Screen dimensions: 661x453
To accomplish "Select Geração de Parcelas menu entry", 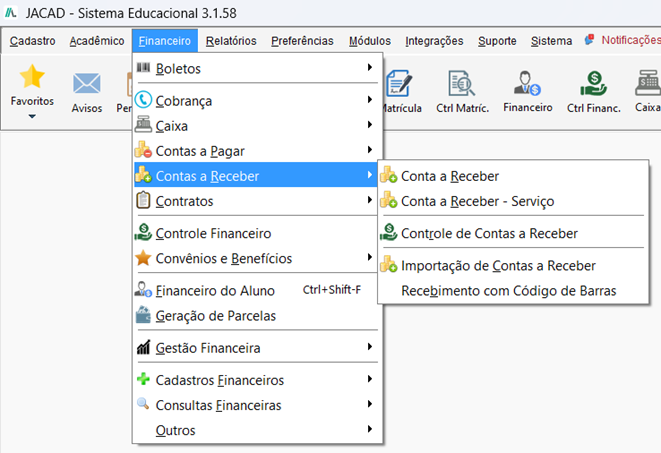I will (x=255, y=316).
